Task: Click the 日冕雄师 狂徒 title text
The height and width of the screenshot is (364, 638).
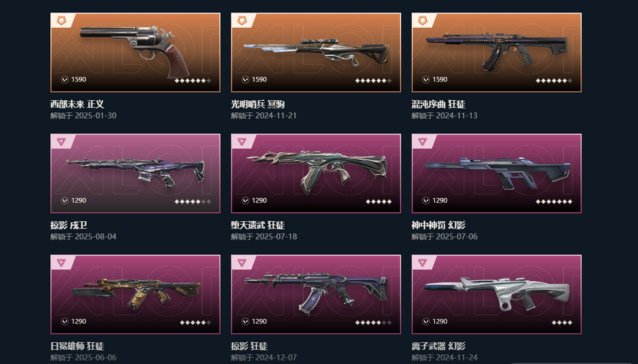Action: tap(77, 346)
